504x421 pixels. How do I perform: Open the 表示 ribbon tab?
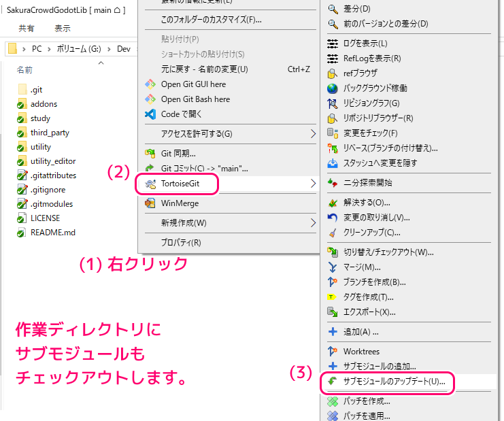(62, 28)
